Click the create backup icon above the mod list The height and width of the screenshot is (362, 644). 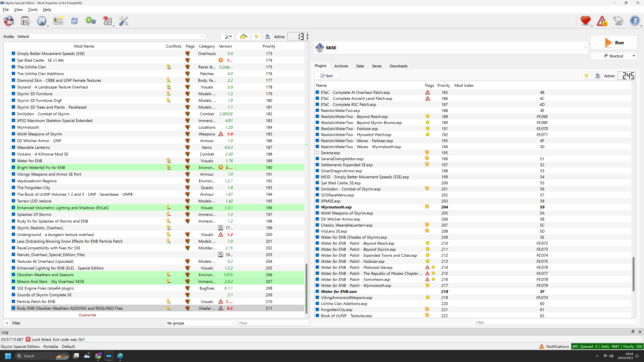267,37
